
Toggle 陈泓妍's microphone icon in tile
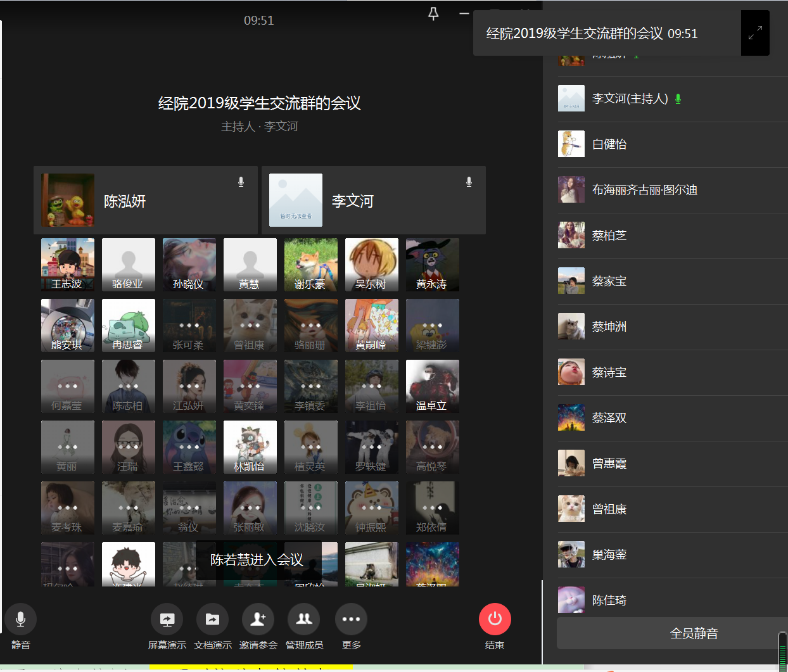[241, 182]
